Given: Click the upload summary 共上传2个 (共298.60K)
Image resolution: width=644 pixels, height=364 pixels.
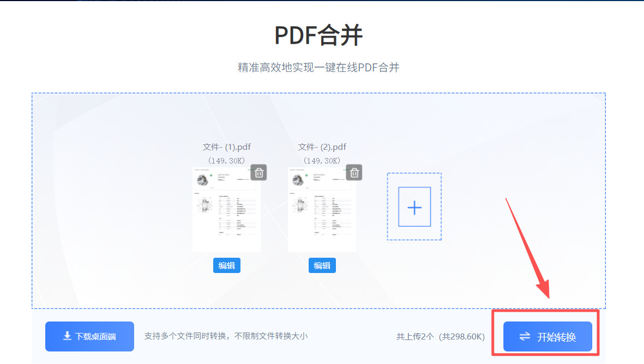Looking at the screenshot, I should tap(440, 337).
